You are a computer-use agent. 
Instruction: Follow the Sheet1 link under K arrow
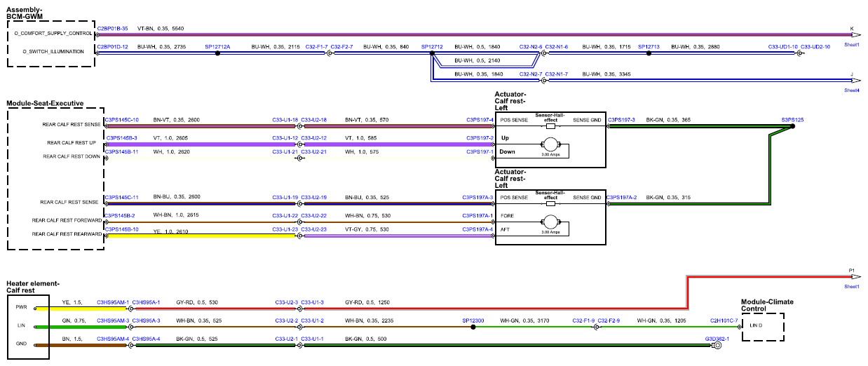pyautogui.click(x=852, y=44)
